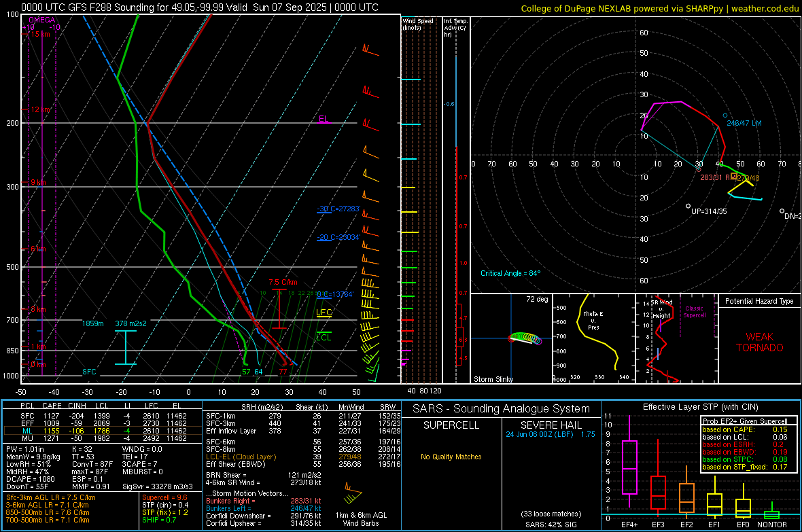Select the highlighted ML parcel row
This screenshot has width=802, height=532.
click(103, 431)
